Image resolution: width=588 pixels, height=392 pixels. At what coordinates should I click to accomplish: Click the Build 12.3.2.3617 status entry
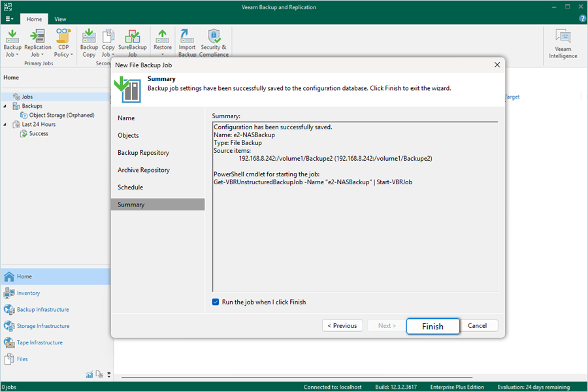[396, 387]
